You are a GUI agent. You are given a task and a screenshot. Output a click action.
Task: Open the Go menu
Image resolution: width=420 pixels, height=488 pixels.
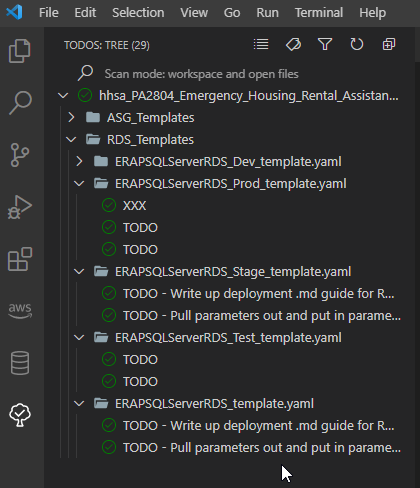(232, 13)
